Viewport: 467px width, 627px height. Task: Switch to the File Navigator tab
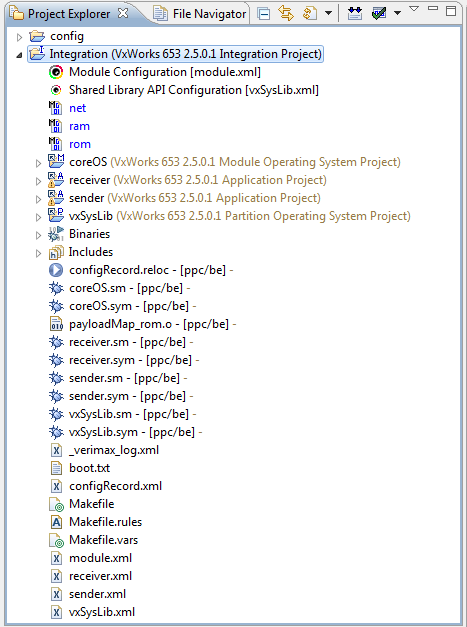[x=200, y=14]
